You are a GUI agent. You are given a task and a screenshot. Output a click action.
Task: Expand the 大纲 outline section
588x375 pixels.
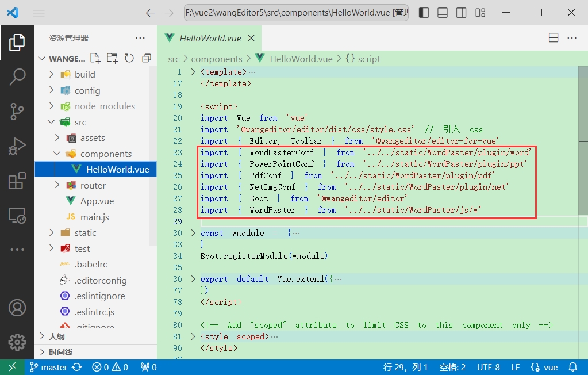coord(56,336)
